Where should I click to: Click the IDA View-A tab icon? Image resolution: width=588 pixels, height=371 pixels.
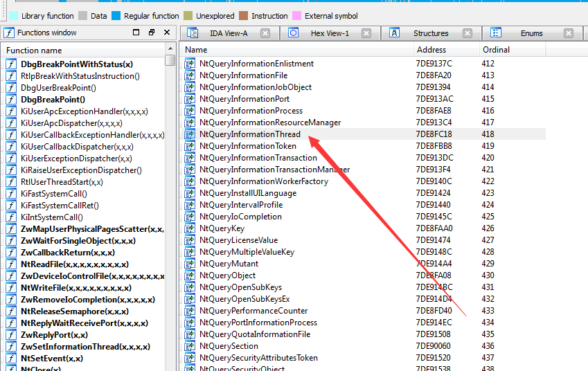click(193, 33)
